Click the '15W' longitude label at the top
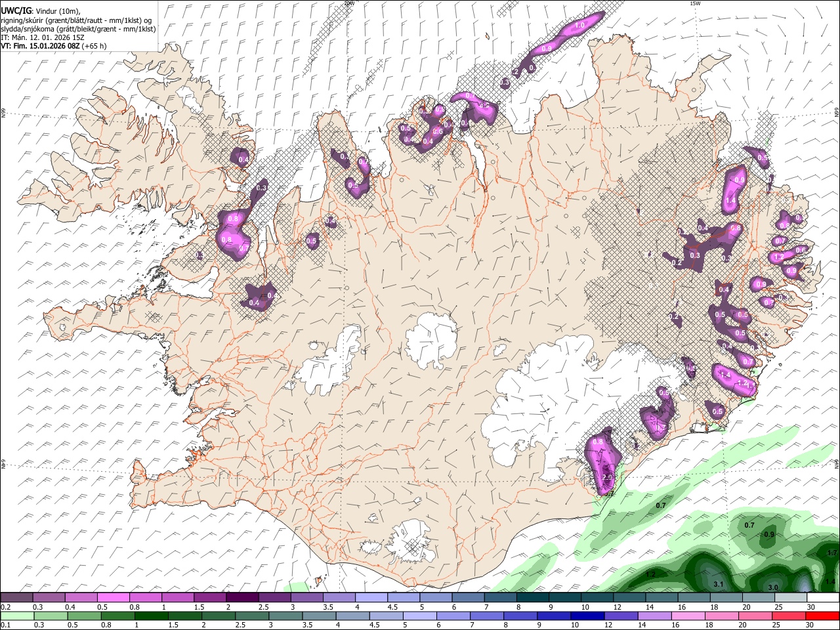 click(694, 3)
